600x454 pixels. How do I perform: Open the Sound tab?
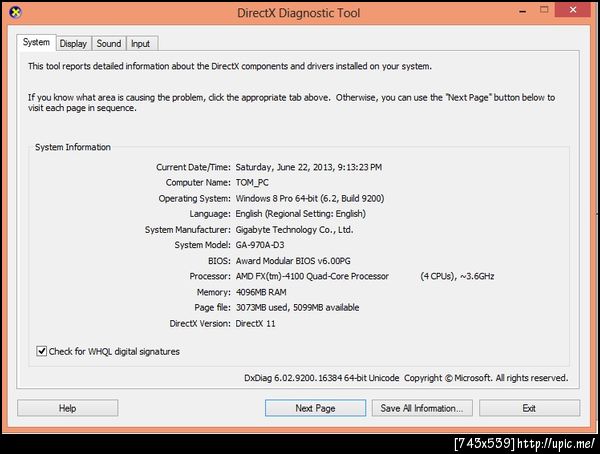tap(109, 44)
